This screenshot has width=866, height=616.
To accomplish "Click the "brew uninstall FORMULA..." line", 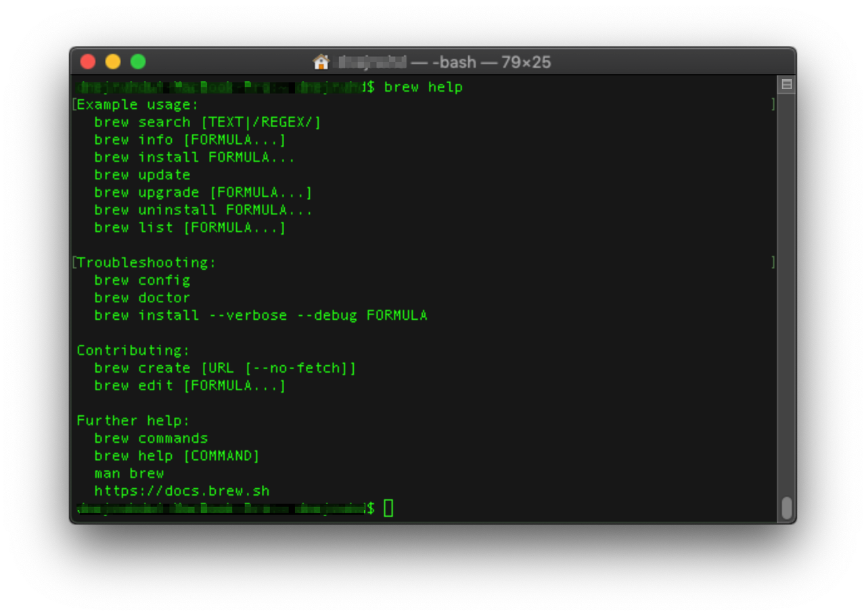I will tap(204, 210).
